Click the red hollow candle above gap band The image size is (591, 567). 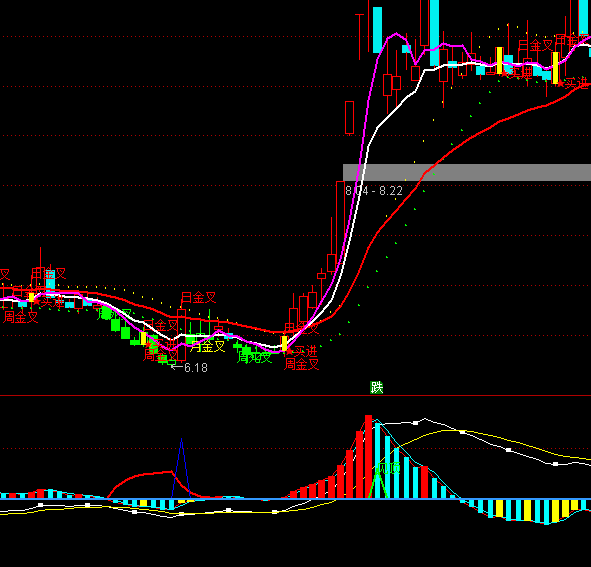click(x=350, y=118)
